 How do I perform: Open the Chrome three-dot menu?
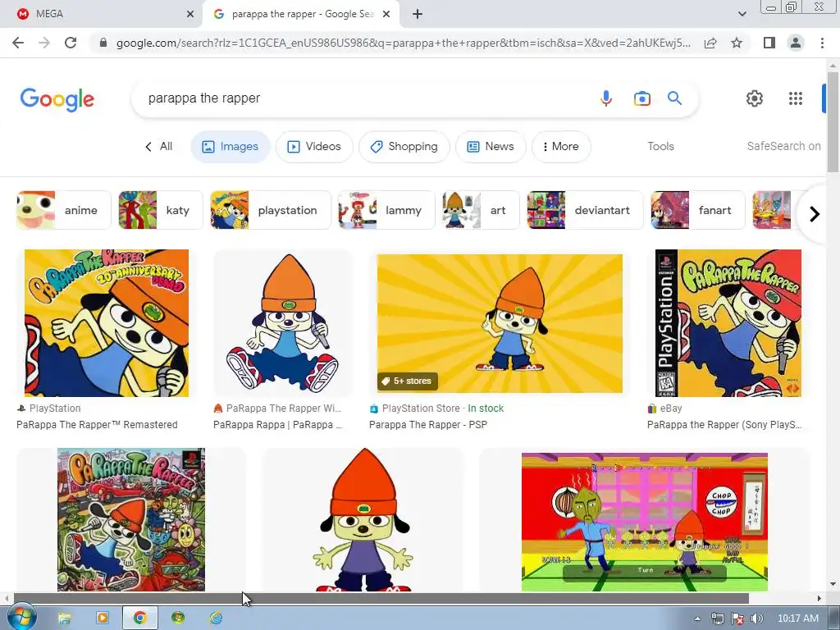822,43
